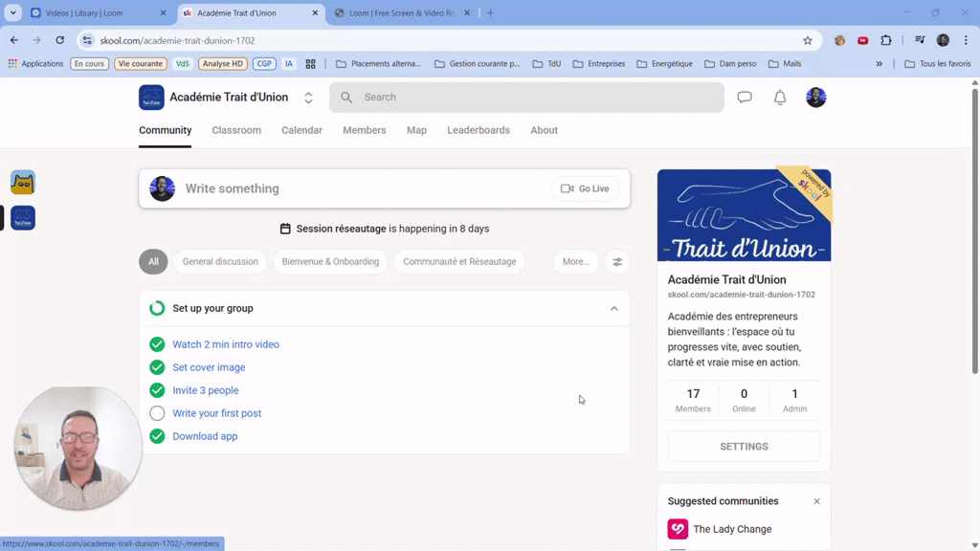Dismiss the Suggested communities panel
980x551 pixels.
(x=816, y=501)
